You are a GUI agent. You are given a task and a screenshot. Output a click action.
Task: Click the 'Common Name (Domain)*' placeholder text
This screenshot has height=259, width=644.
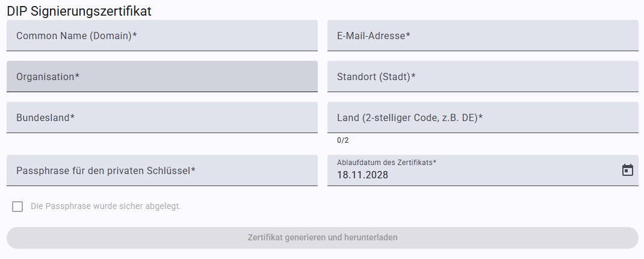76,36
